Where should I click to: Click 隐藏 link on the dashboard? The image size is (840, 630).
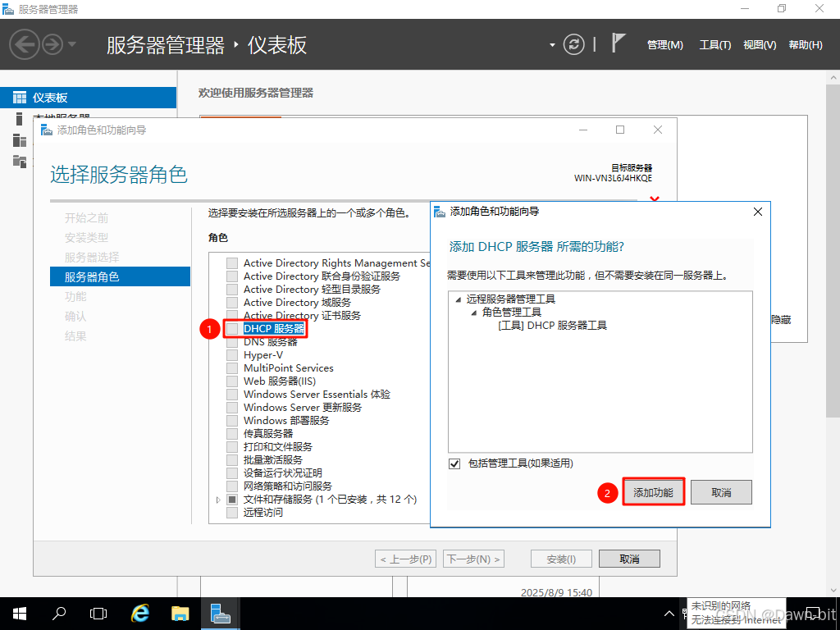(x=781, y=320)
